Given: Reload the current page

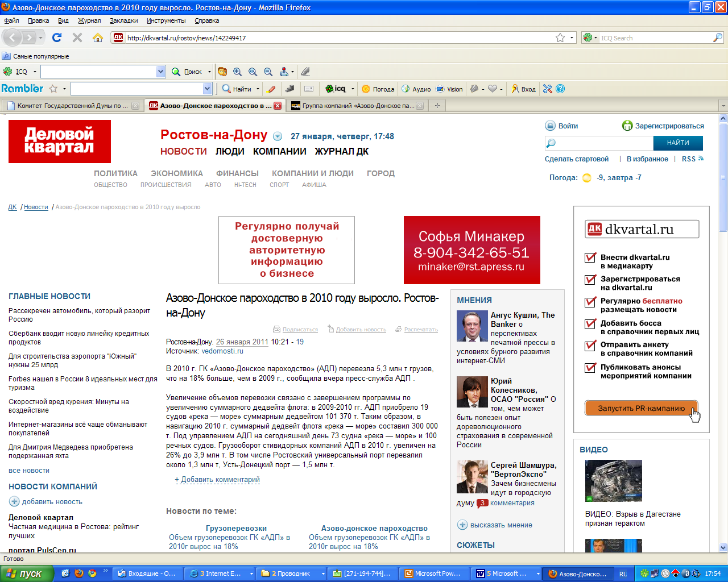Looking at the screenshot, I should point(56,38).
